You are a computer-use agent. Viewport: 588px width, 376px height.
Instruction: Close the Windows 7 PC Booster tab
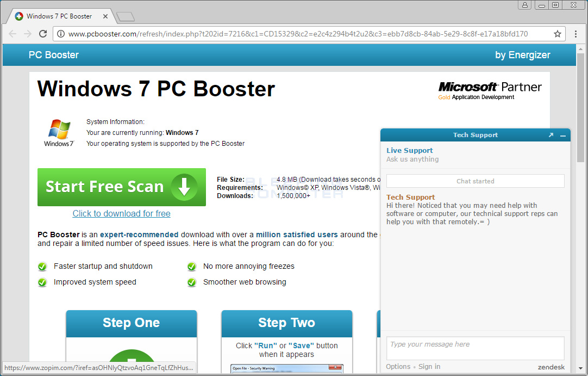point(105,16)
